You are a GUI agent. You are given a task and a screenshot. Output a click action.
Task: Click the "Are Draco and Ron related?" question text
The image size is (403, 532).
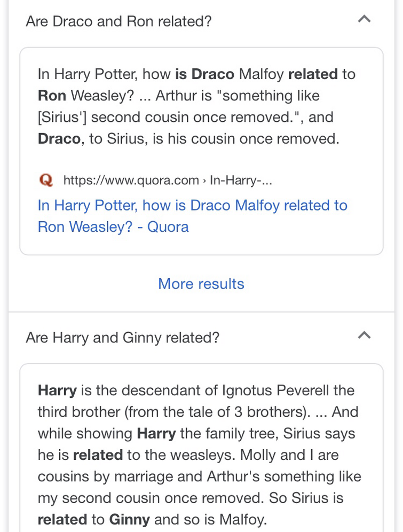point(118,21)
